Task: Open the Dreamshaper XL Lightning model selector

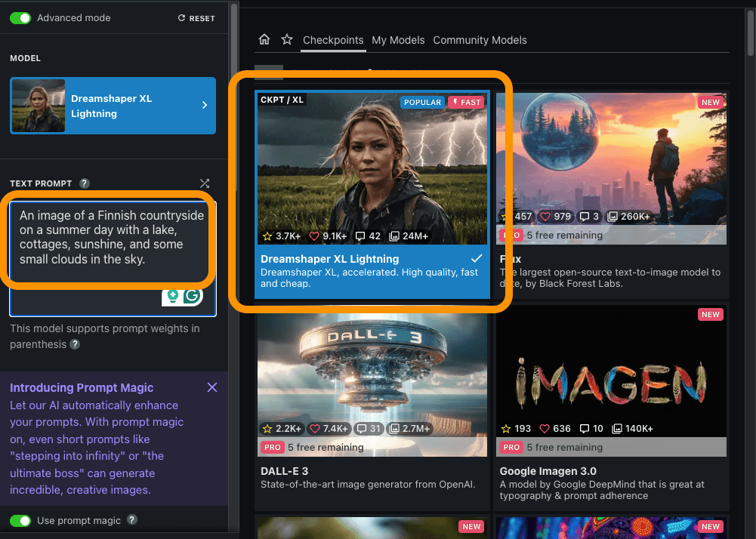Action: coord(113,106)
